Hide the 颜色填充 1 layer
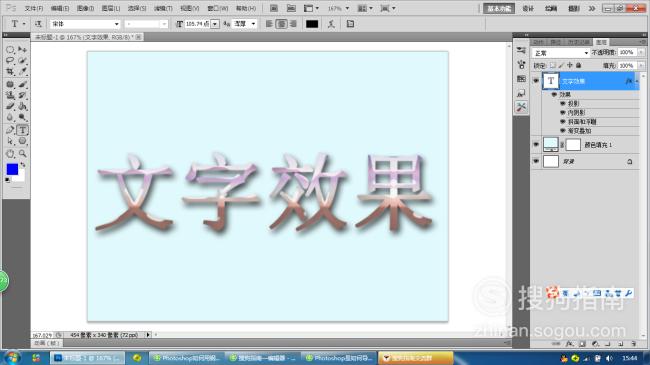This screenshot has width=650, height=365. point(536,145)
